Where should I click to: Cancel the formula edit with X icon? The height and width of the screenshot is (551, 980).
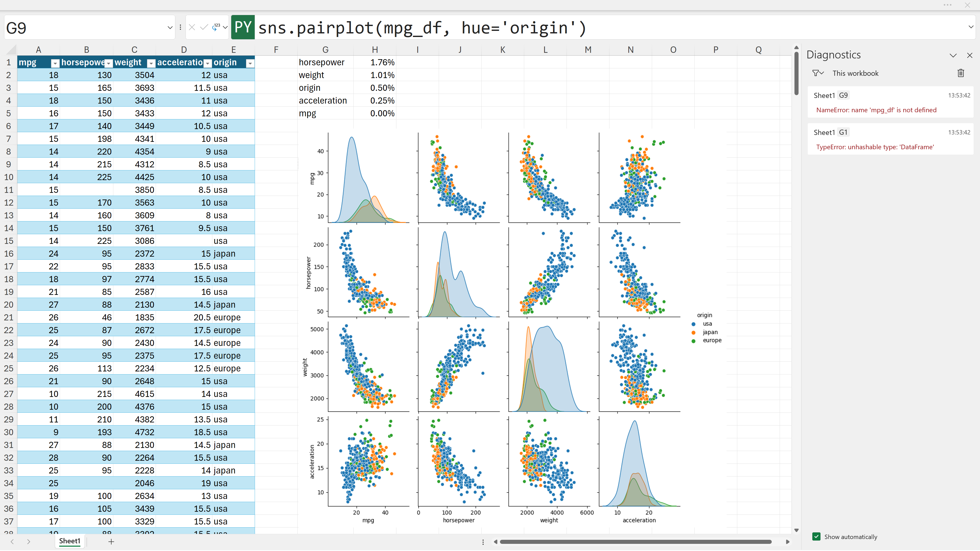pos(192,27)
